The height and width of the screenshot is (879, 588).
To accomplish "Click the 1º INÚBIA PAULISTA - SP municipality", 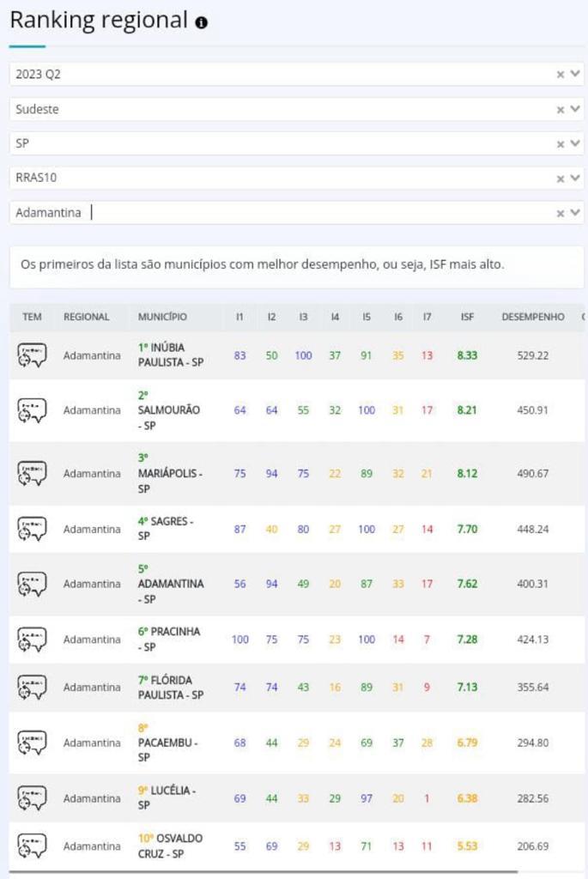I will [x=170, y=355].
